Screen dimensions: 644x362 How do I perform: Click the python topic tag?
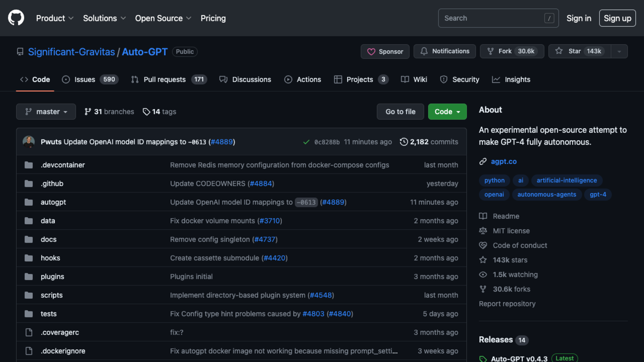[494, 180]
